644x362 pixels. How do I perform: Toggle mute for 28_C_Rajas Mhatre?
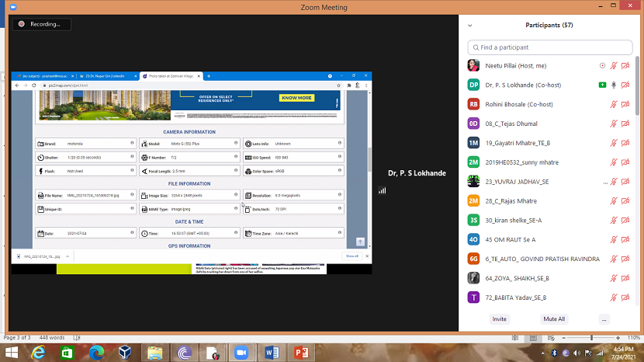click(x=614, y=201)
